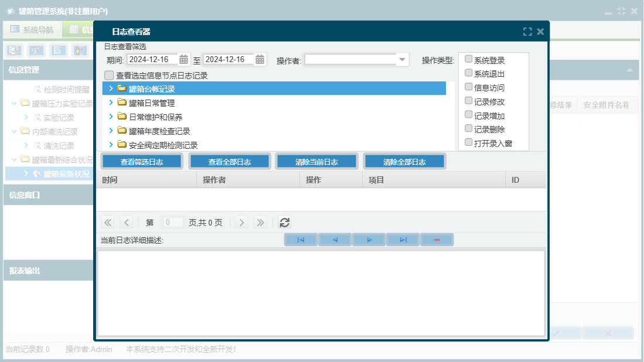Go to last page of log list
This screenshot has width=644, height=362.
pyautogui.click(x=260, y=223)
